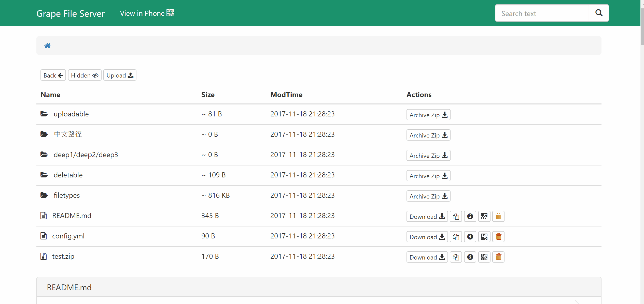This screenshot has width=644, height=304.
Task: Click the Upload button
Action: [120, 75]
